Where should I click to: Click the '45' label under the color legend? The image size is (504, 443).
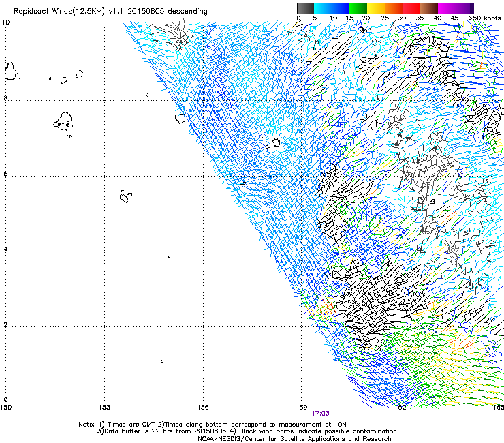(x=454, y=18)
